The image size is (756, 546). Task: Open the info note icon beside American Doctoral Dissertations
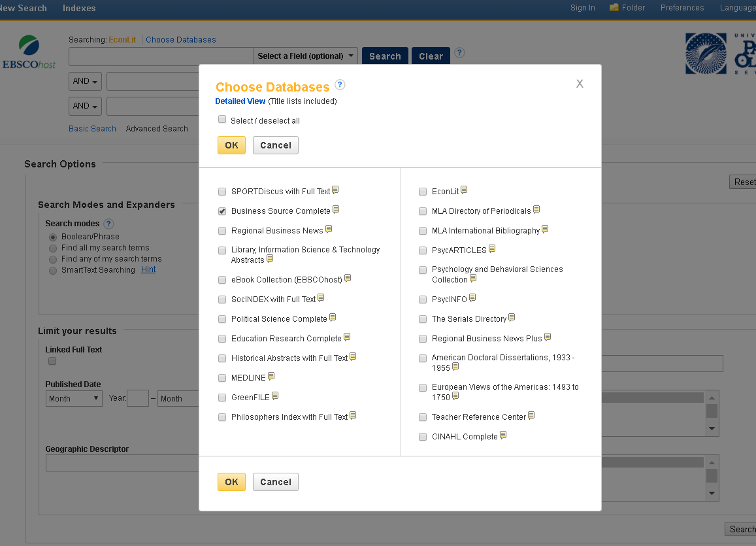pos(455,367)
